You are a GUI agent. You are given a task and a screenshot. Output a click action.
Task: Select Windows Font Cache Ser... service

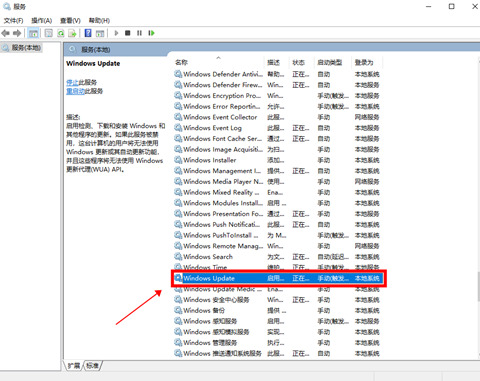pos(277,139)
